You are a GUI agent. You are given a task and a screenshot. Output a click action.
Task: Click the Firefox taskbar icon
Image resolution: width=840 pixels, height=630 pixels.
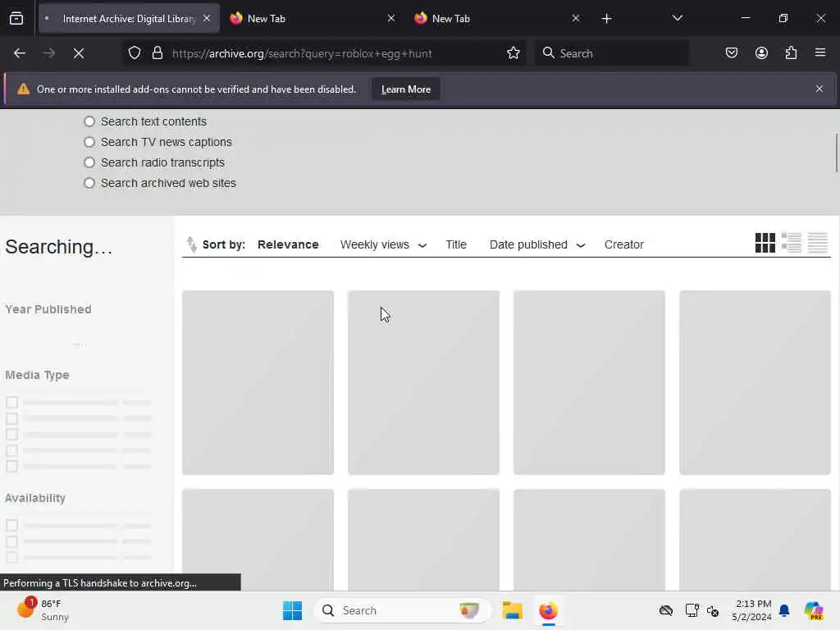548,610
